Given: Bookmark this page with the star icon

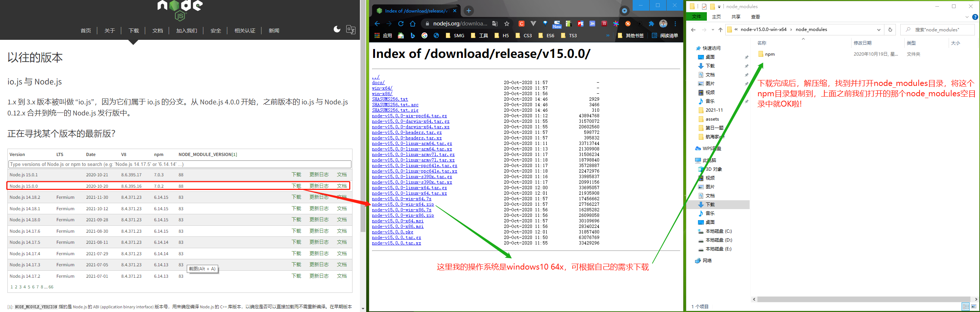Looking at the screenshot, I should click(507, 24).
